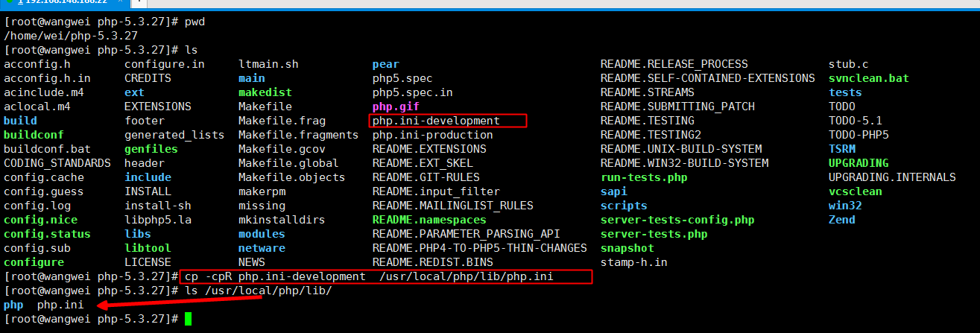This screenshot has height=333, width=980.
Task: Select the LICENSE file name
Action: pos(148,262)
